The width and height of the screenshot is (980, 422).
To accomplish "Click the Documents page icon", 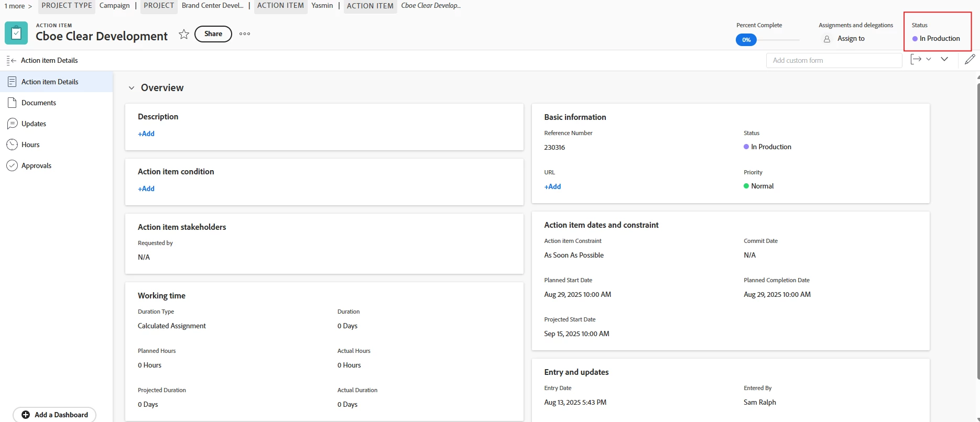I will click(x=12, y=103).
